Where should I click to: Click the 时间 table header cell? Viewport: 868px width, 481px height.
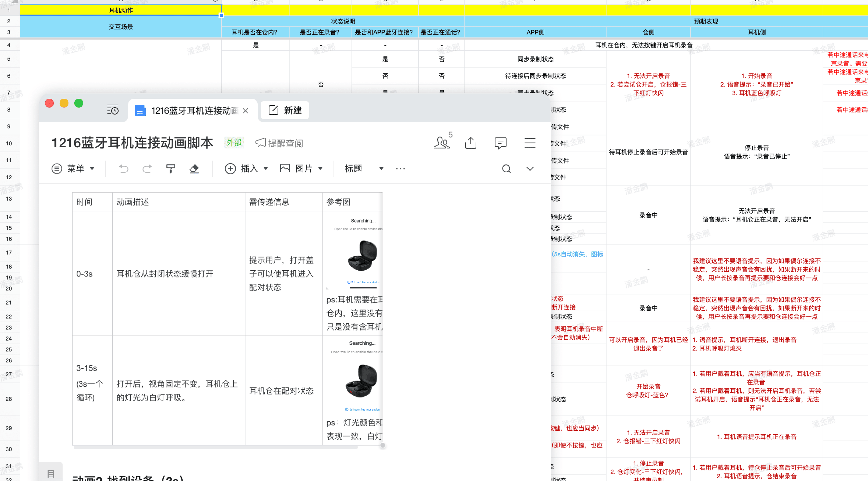coord(92,202)
